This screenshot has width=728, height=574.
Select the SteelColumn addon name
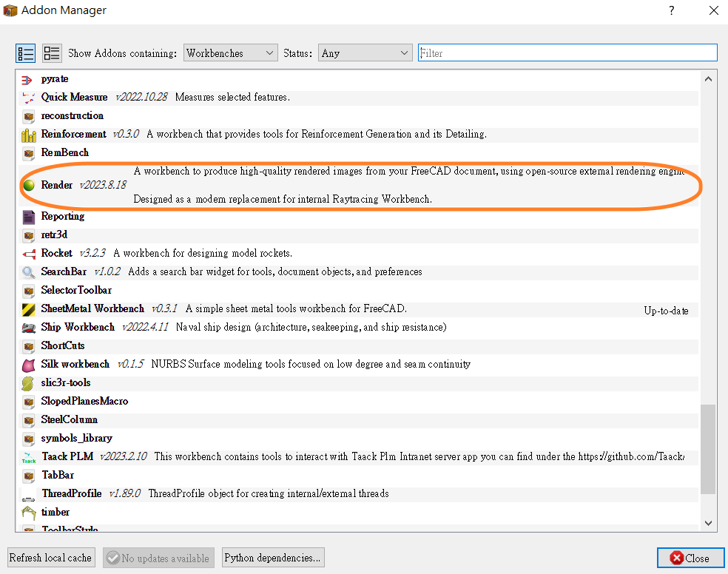70,419
